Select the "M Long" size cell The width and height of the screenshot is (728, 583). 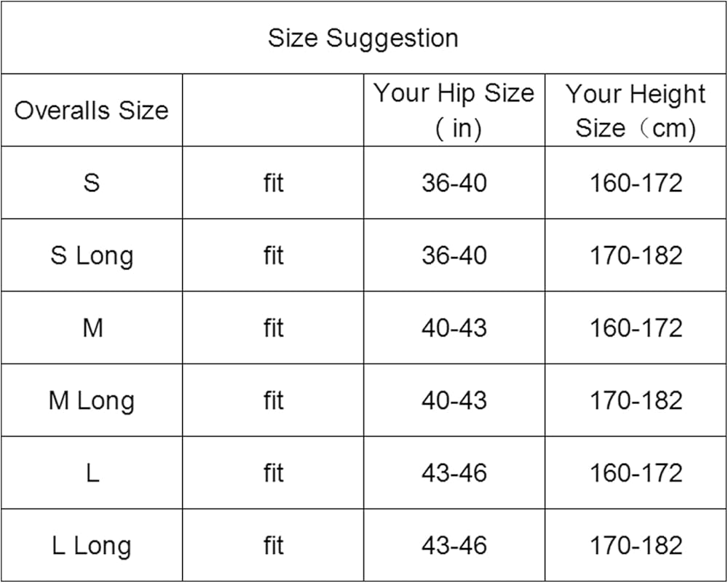tap(92, 401)
